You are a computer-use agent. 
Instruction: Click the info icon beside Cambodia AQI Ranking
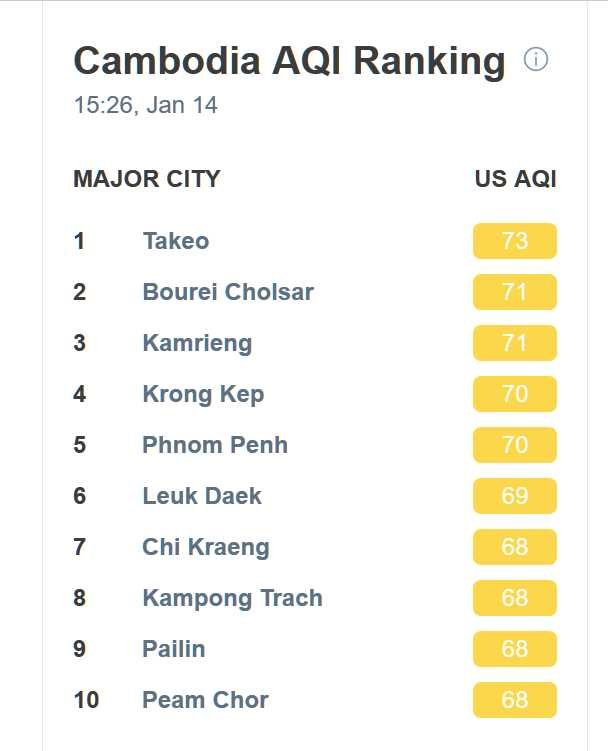tap(536, 60)
